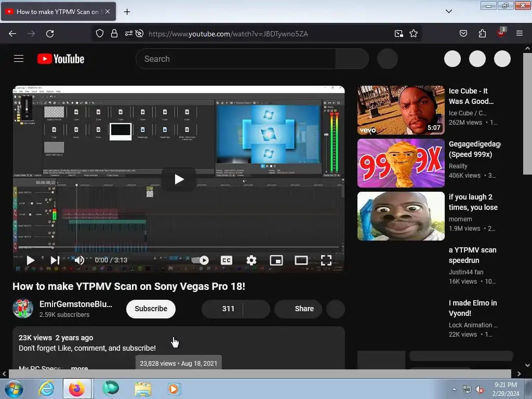The image size is (532, 399).
Task: Open Gegagedigedagedago Speed 999x thumbnail
Action: click(401, 163)
